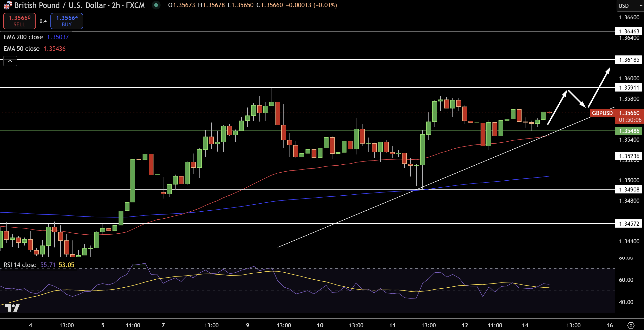644x330 pixels.
Task: Click the 1.35911 price level label
Action: [629, 88]
